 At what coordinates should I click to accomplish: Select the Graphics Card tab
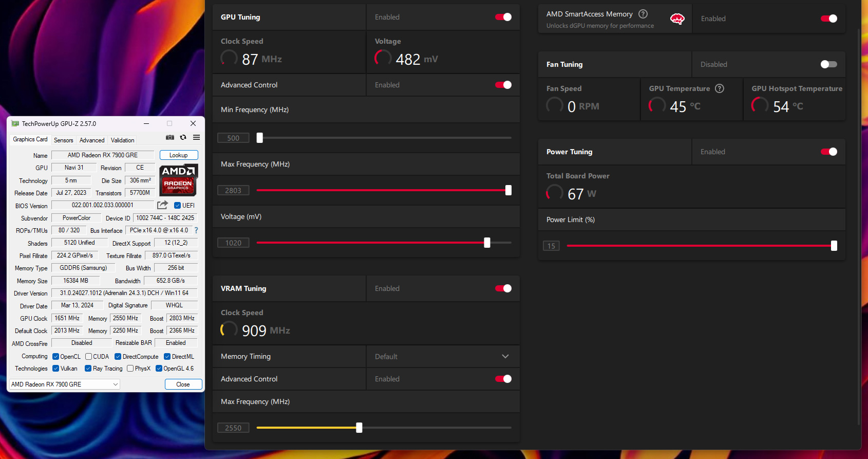pyautogui.click(x=30, y=139)
